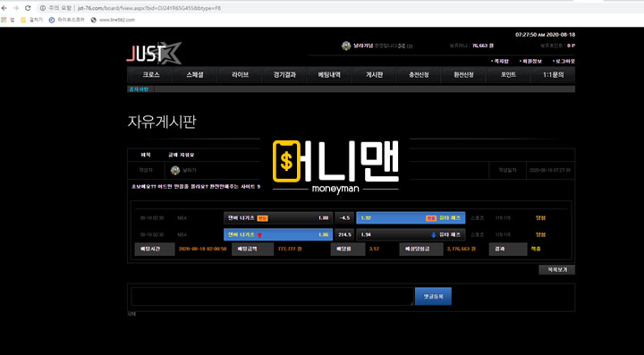644x355 pixels.
Task: Click the 자유게시판 page heading
Action: pos(161,122)
